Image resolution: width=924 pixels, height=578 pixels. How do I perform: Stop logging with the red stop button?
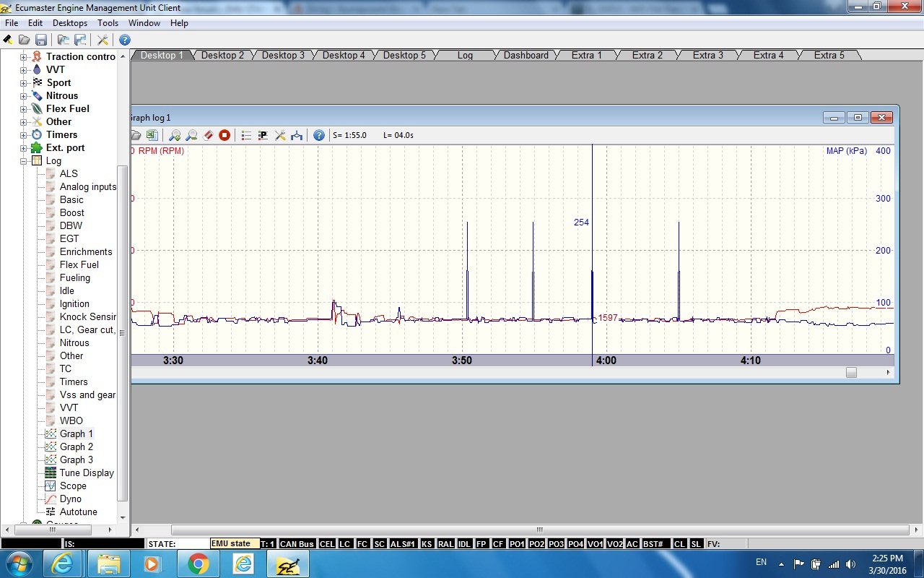click(225, 135)
